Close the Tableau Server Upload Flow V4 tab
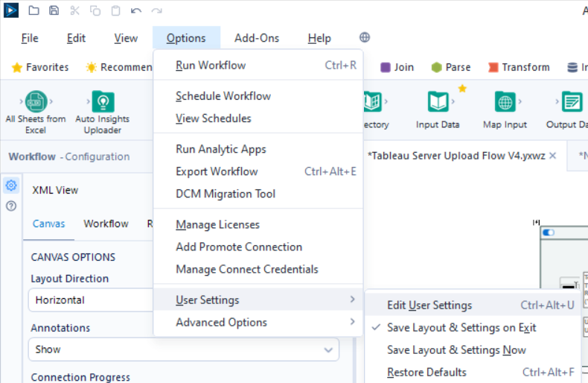 (x=553, y=156)
